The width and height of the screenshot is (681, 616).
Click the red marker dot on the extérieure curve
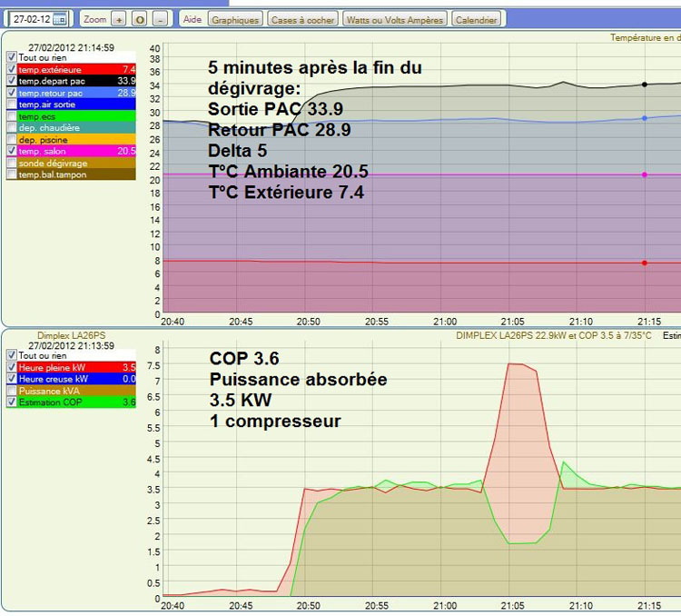(x=645, y=263)
